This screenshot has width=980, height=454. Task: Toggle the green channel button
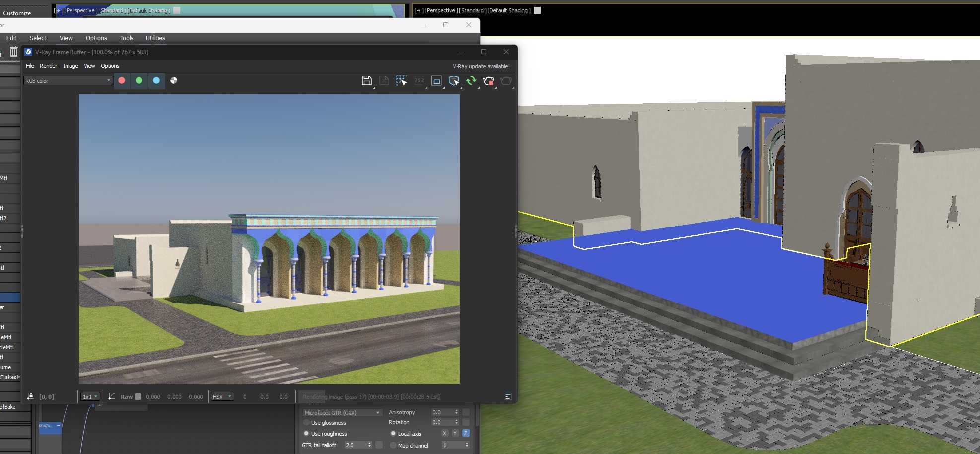139,80
